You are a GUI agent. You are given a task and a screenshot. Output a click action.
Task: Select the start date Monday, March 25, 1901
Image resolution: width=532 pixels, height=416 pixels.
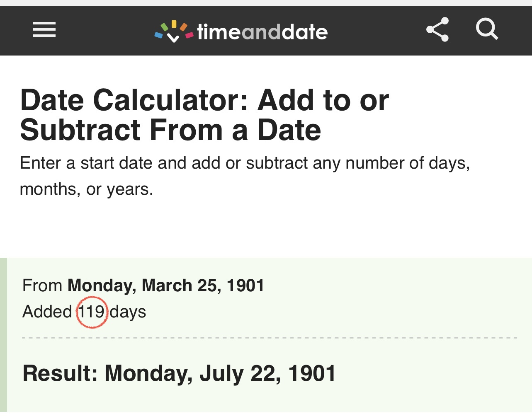[x=166, y=285]
